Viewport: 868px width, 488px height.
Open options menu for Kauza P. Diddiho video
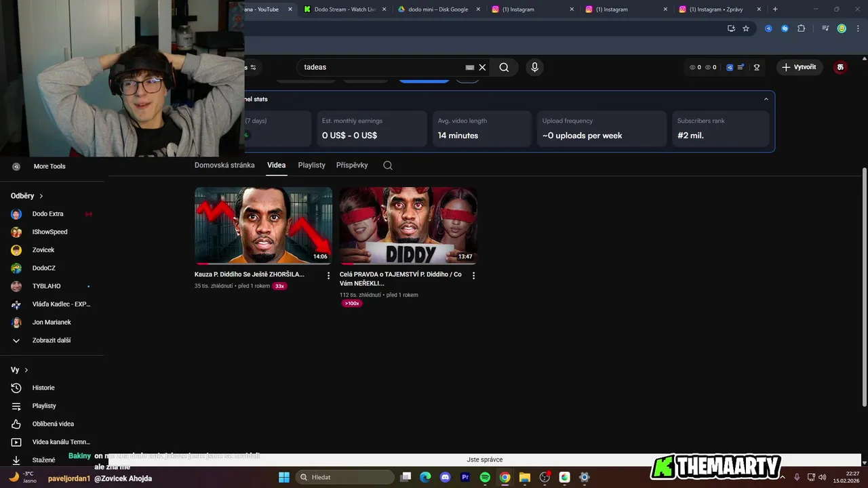point(329,275)
